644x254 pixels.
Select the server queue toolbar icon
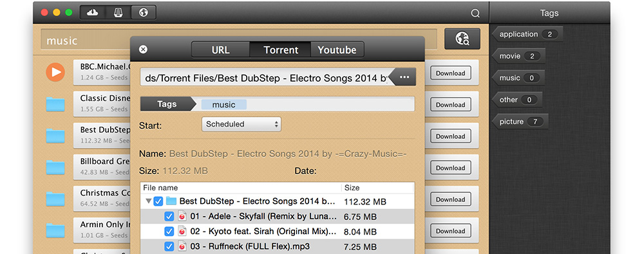118,12
